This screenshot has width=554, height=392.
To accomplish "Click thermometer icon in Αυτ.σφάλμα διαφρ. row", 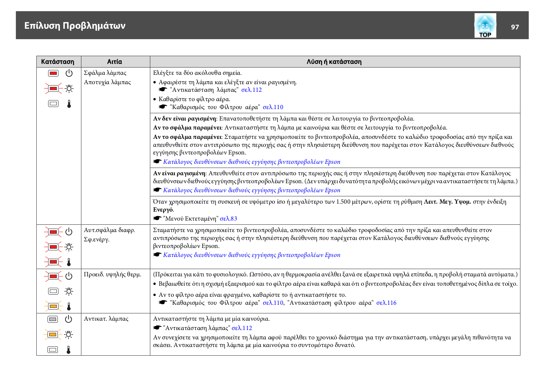I will tap(69, 262).
